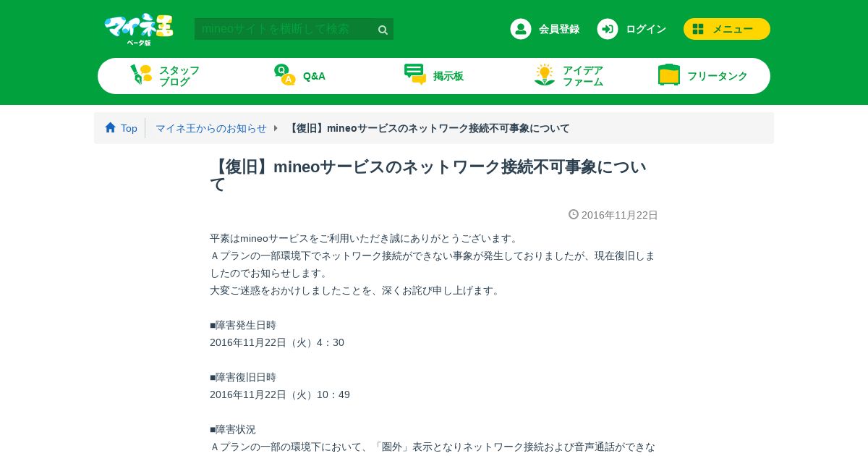Click the ■障害復旧日時 heading
Image resolution: width=868 pixels, height=456 pixels.
tap(243, 377)
